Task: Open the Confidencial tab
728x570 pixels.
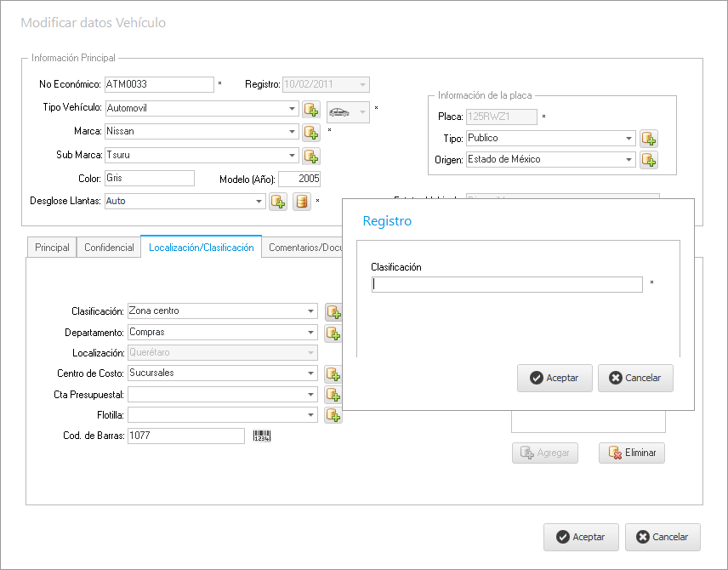Action: click(x=109, y=248)
